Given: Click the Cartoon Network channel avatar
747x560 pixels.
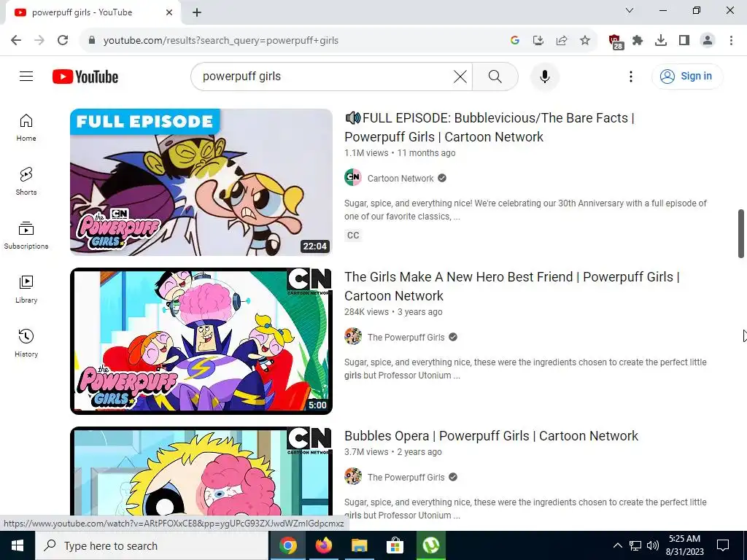Looking at the screenshot, I should [353, 177].
